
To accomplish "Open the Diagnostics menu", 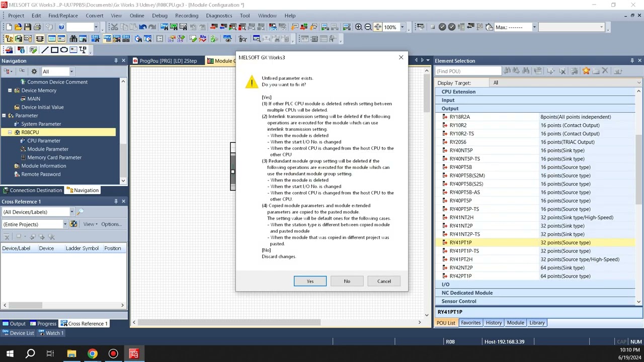I will (219, 16).
